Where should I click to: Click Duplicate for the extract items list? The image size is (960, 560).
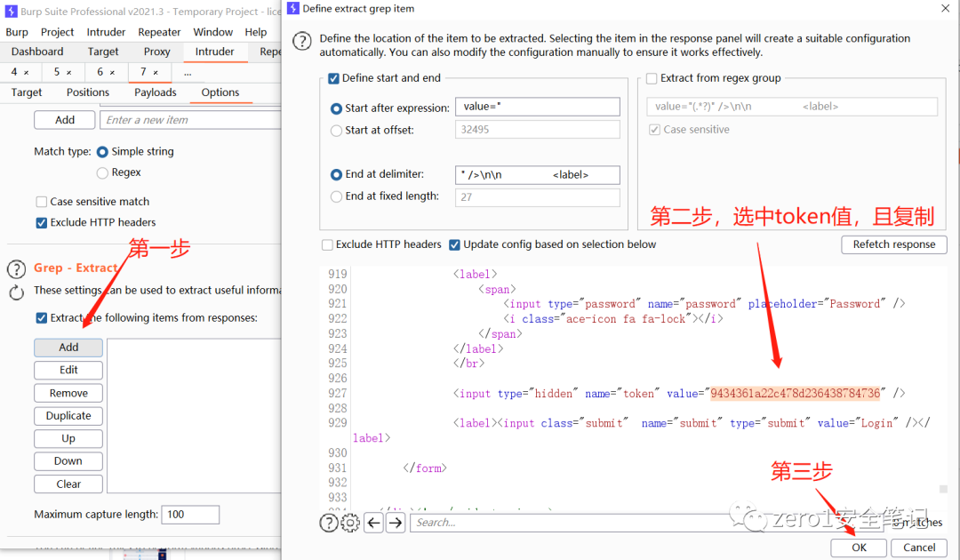tap(68, 416)
